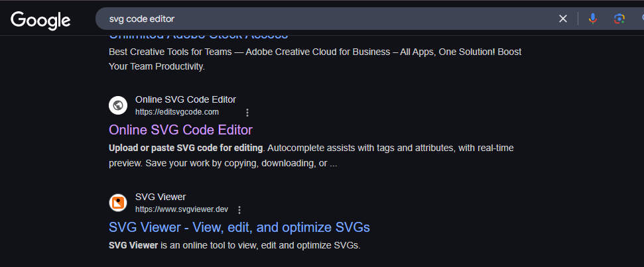
Task: Start voice search with microphone icon
Action: click(x=592, y=19)
